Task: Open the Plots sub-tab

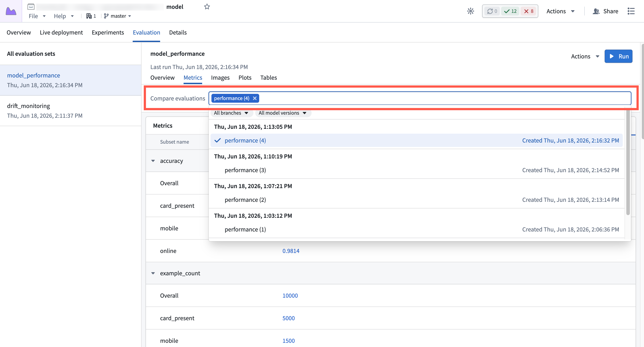Action: click(245, 77)
